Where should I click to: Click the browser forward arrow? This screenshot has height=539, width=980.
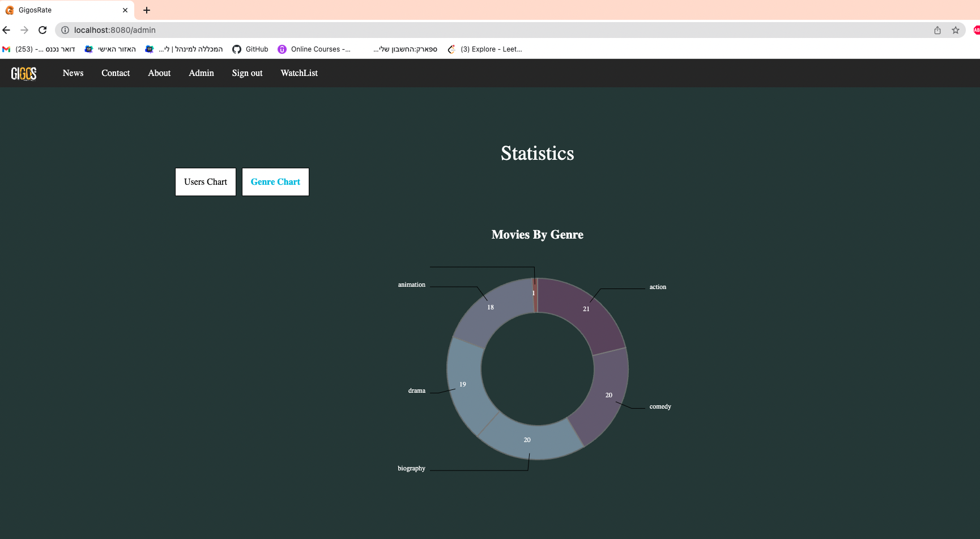(24, 30)
